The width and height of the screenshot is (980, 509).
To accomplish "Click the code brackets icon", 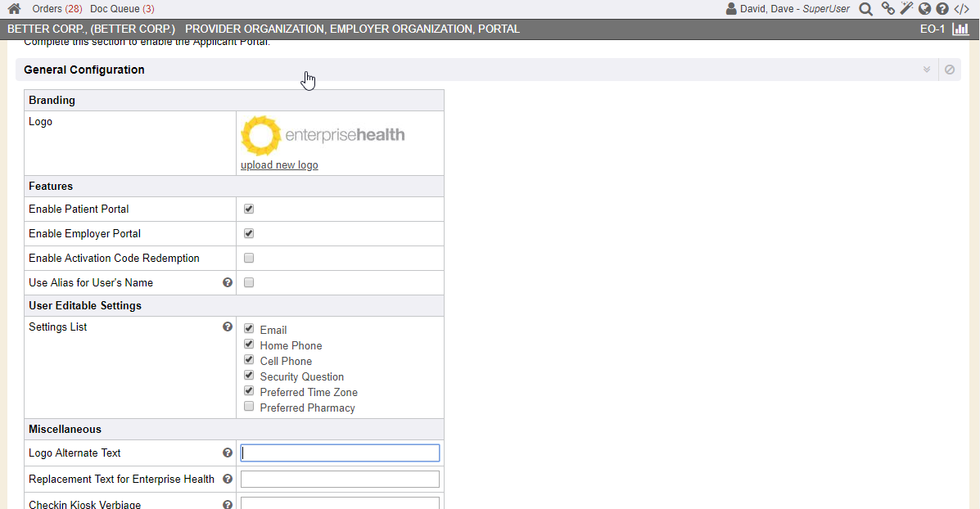I will click(x=962, y=9).
